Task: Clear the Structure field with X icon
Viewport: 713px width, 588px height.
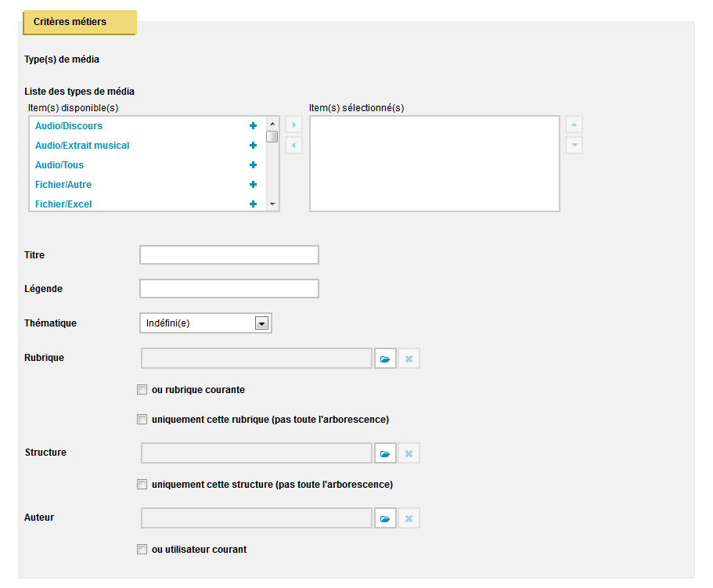Action: coord(409,453)
